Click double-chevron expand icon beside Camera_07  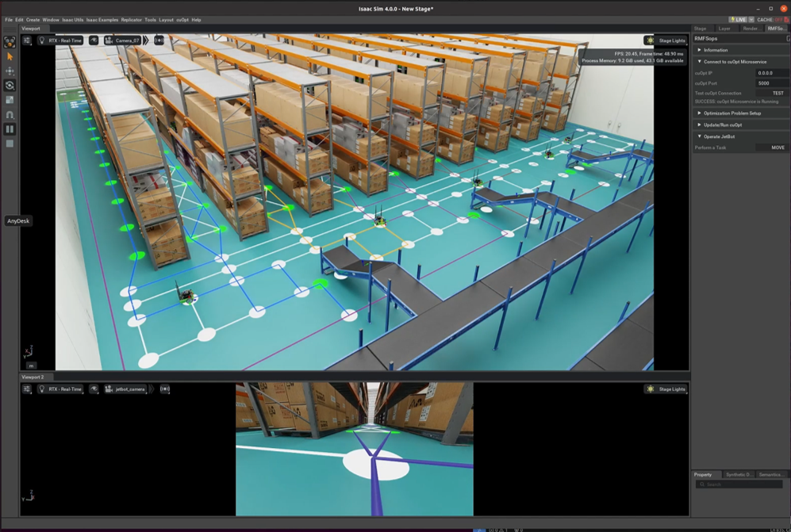[146, 40]
